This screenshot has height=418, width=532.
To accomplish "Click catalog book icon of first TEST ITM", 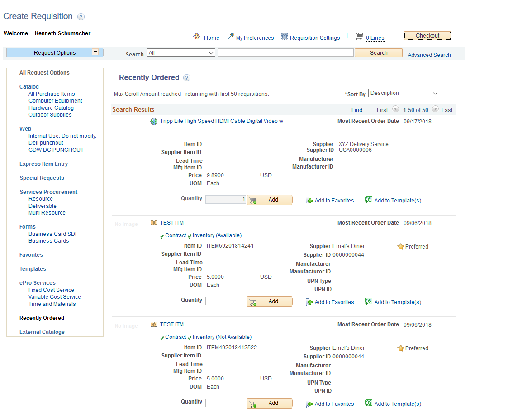I will [x=154, y=223].
